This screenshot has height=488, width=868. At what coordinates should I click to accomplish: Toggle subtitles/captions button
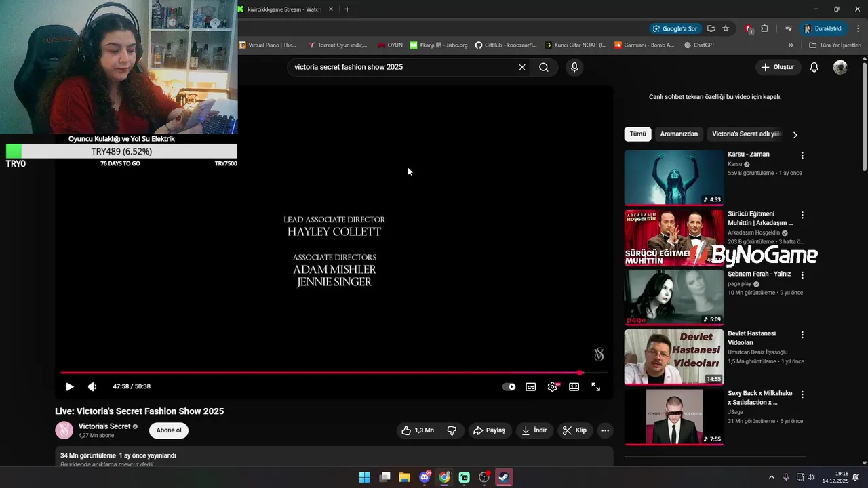click(x=531, y=387)
